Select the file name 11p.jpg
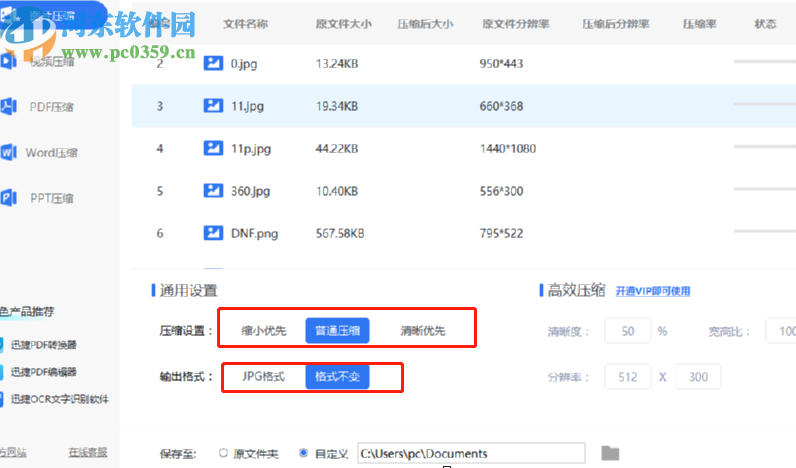This screenshot has width=796, height=468. click(x=251, y=149)
